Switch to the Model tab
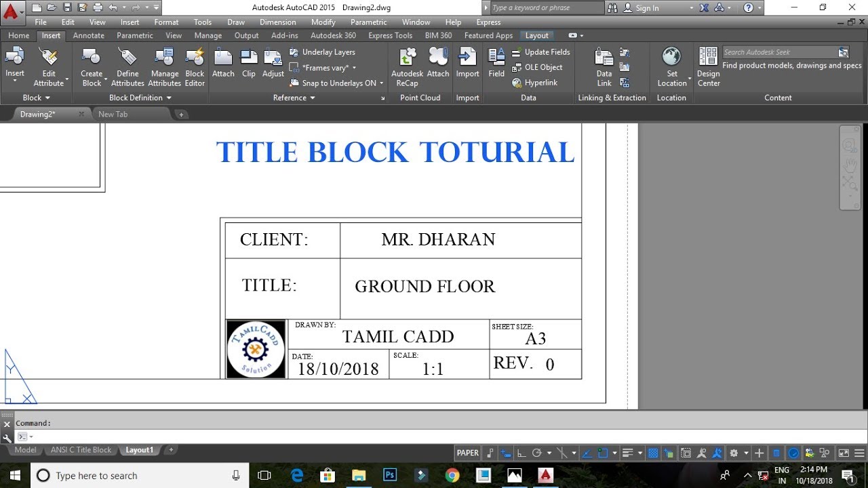 coord(26,449)
